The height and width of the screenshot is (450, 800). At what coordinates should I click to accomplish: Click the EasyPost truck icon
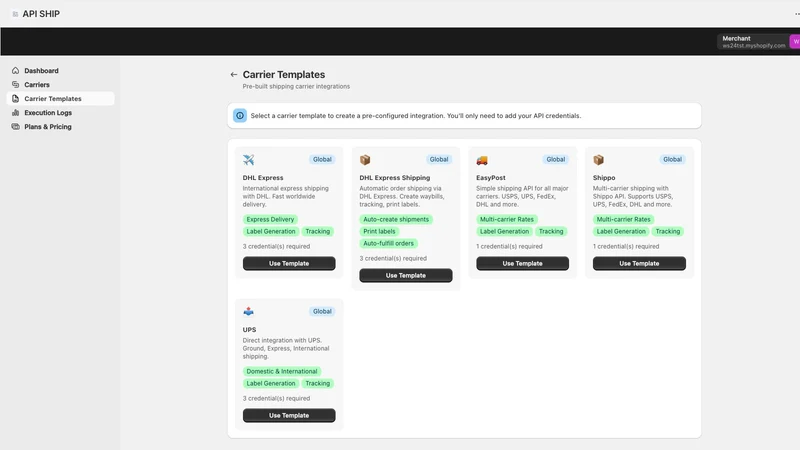(482, 160)
